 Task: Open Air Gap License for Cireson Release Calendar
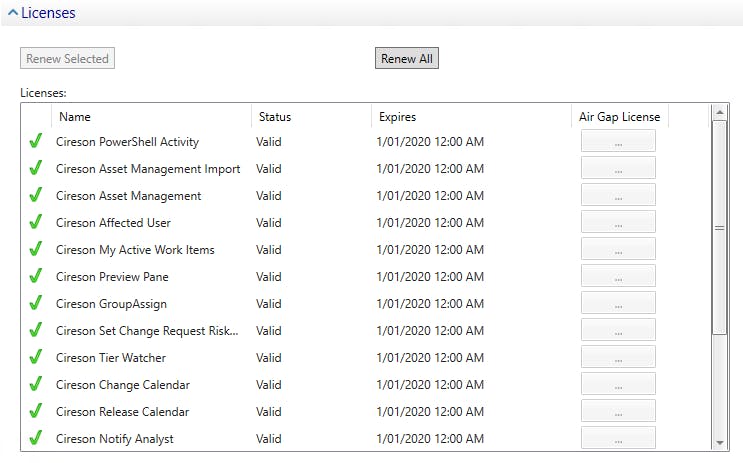click(618, 412)
